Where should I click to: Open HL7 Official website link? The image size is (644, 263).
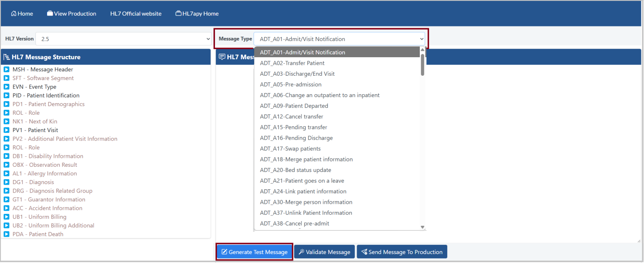click(x=136, y=14)
